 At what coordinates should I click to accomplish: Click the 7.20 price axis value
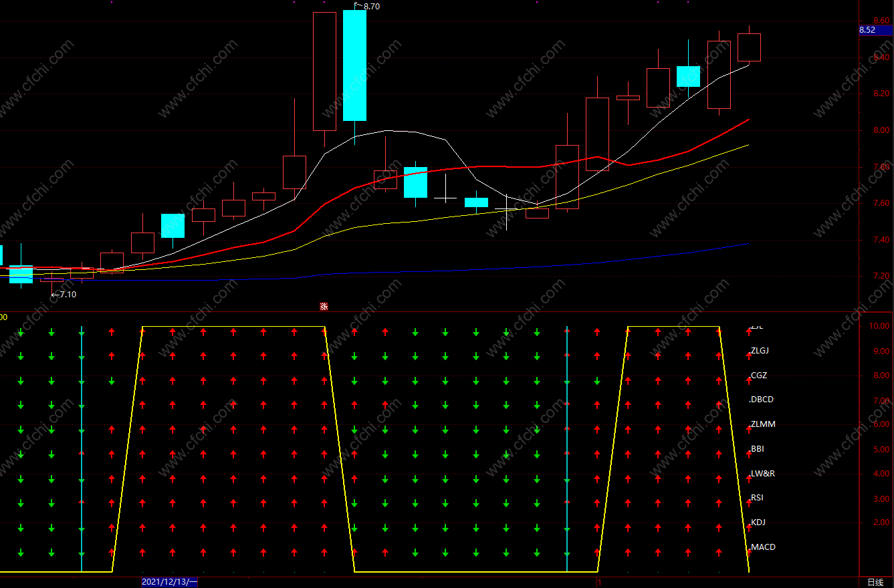(882, 276)
